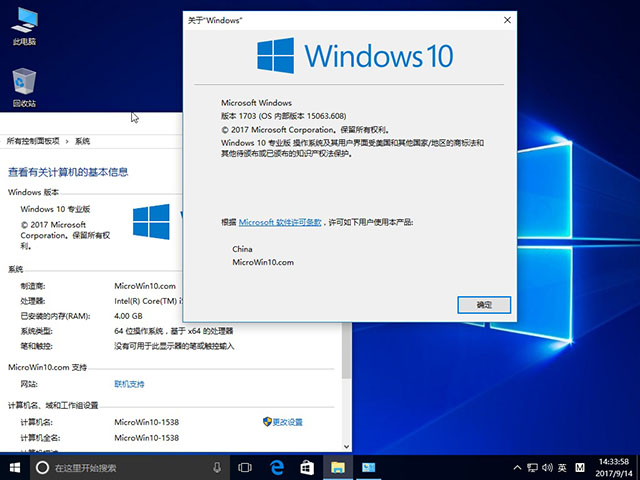Click 所有控制面板项 in the breadcrumb
640x480 pixels.
[x=33, y=141]
